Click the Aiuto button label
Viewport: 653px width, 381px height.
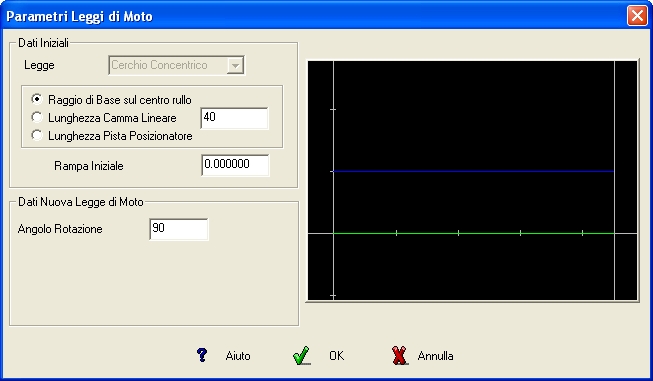tap(238, 356)
